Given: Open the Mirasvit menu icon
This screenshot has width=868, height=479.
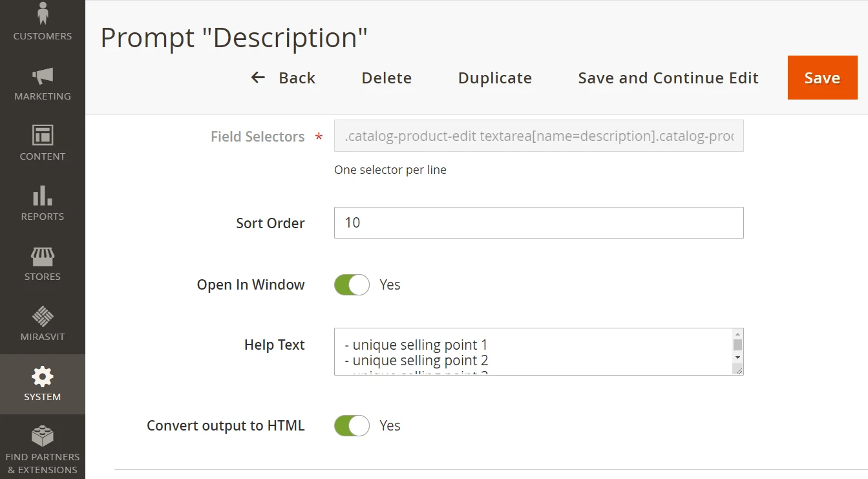Looking at the screenshot, I should (43, 316).
